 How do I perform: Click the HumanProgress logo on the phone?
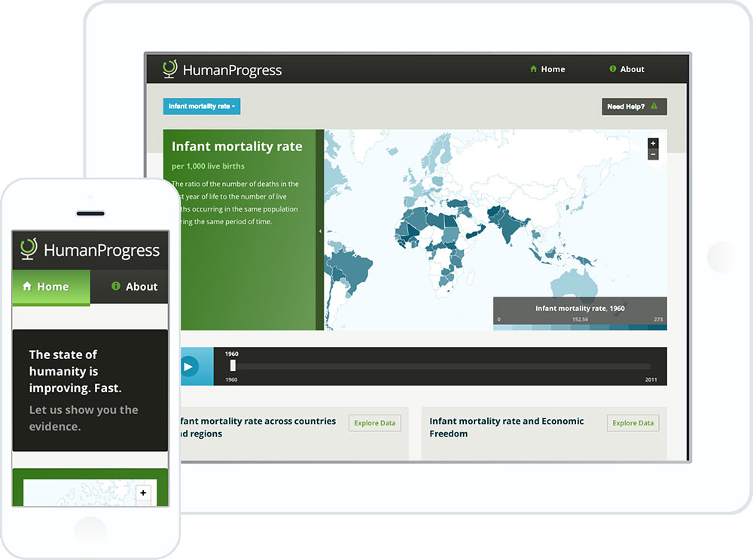point(90,250)
